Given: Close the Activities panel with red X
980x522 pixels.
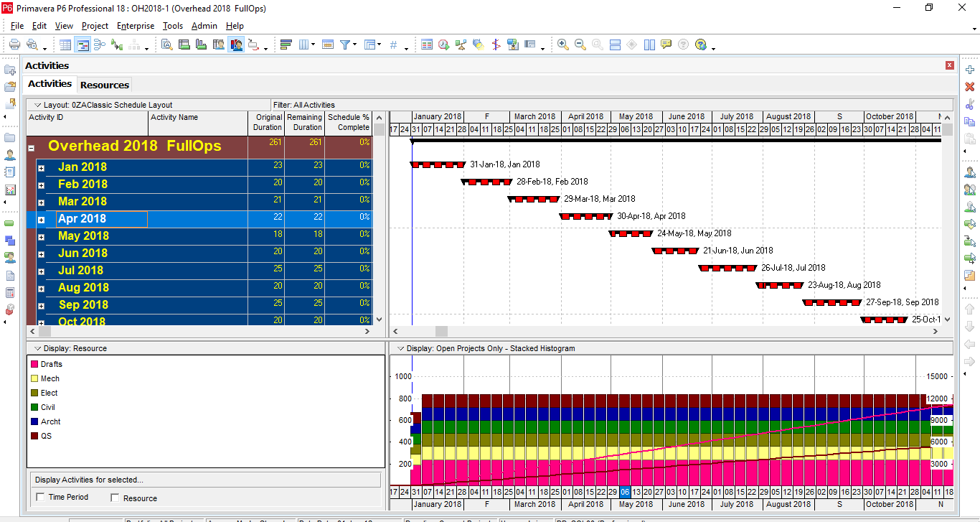Looking at the screenshot, I should click(x=950, y=65).
